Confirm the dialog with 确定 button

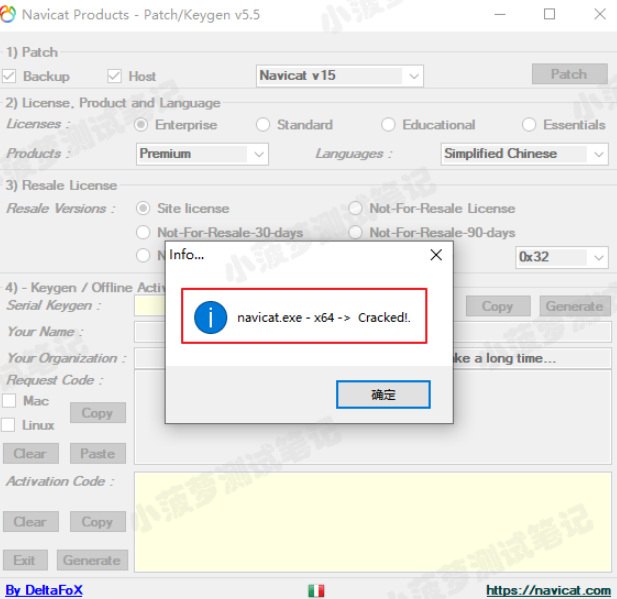click(x=383, y=394)
